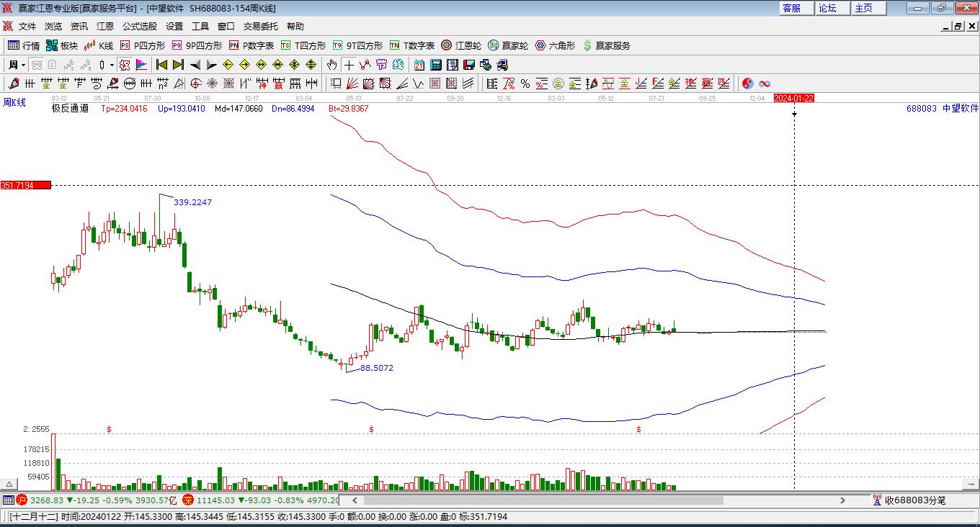Click the Md=147.0660 channel value
The height and width of the screenshot is (527, 980).
pos(239,109)
